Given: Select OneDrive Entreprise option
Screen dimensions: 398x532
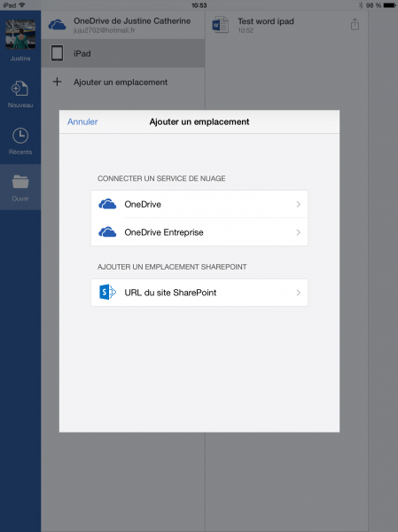Looking at the screenshot, I should [199, 232].
